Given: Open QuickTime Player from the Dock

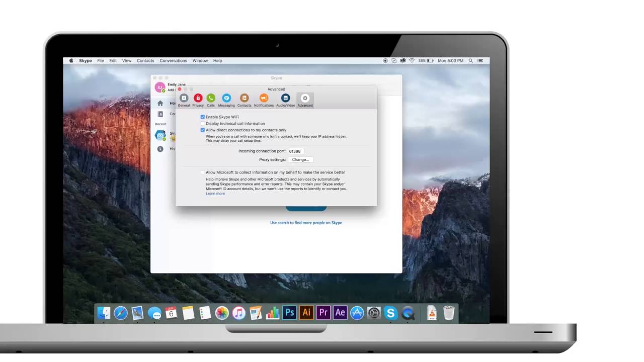Looking at the screenshot, I should click(408, 313).
